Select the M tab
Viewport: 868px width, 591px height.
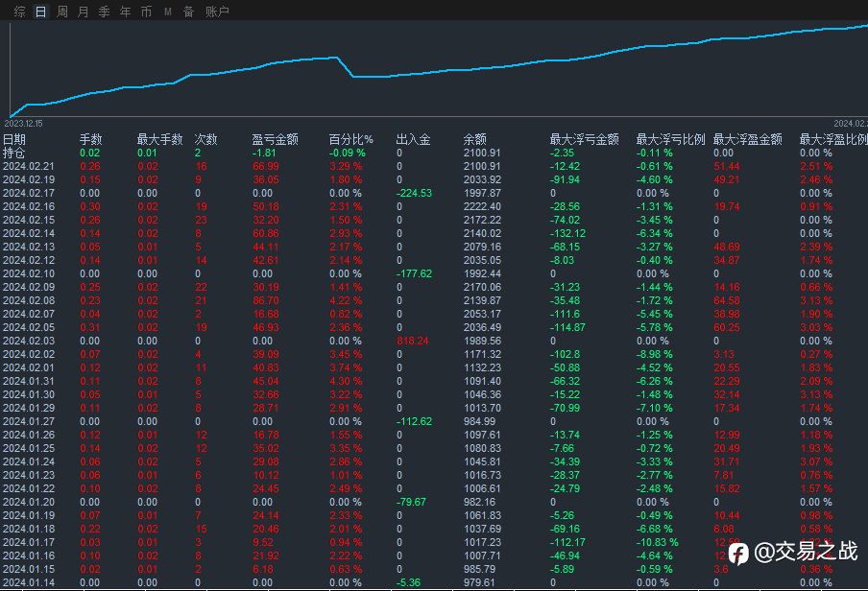pyautogui.click(x=168, y=12)
